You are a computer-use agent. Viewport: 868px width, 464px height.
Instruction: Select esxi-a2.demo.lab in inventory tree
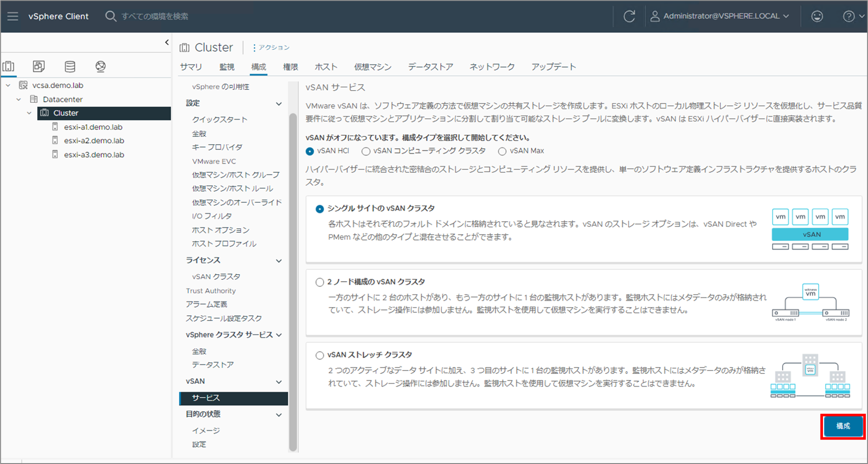[x=94, y=140]
